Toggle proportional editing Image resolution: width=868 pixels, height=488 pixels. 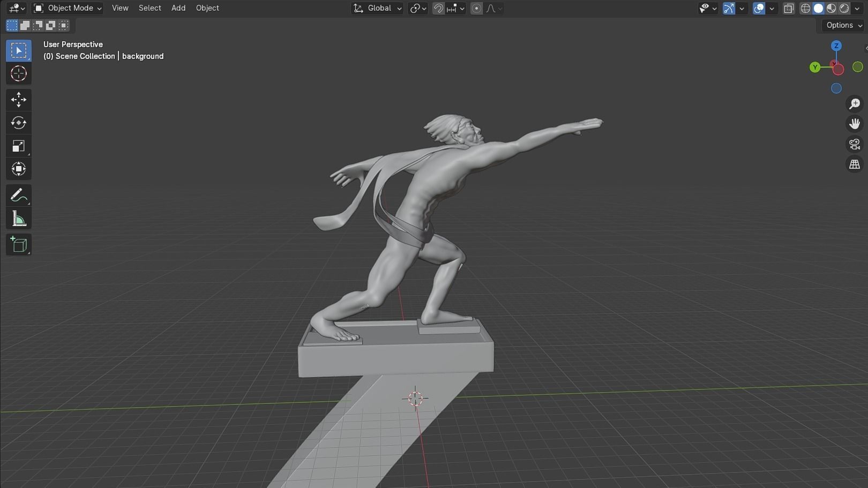tap(476, 8)
